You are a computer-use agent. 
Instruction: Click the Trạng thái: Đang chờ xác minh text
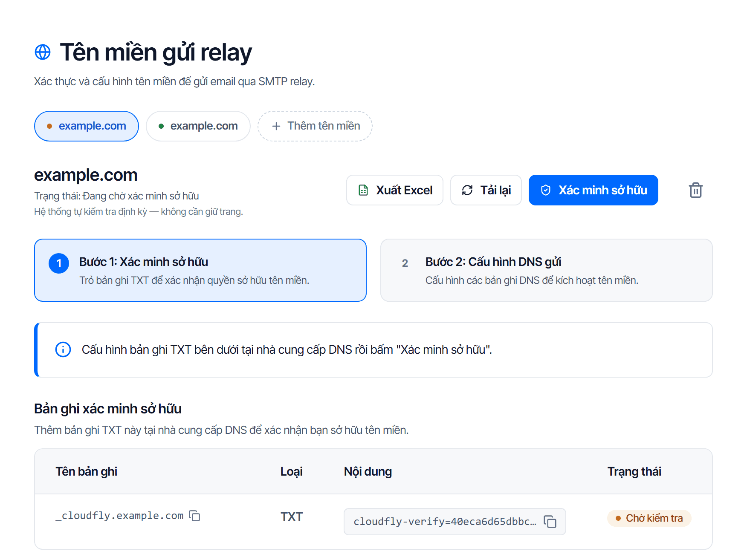click(117, 196)
